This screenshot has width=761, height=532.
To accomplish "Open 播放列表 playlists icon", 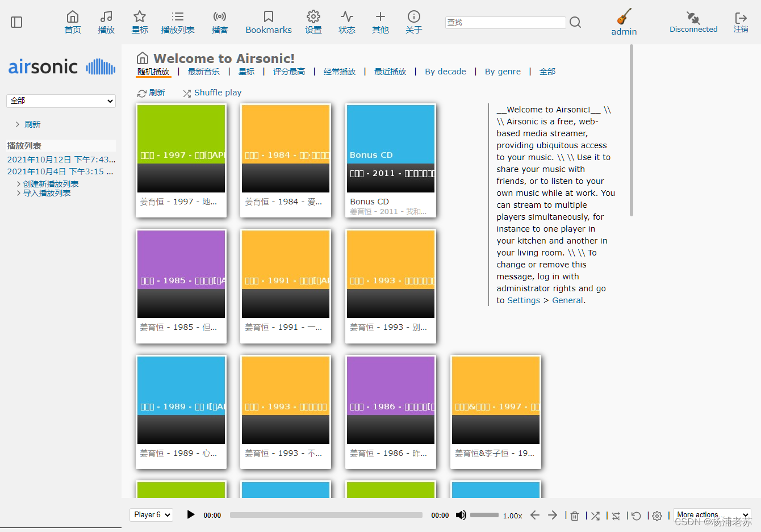I will 178,17.
